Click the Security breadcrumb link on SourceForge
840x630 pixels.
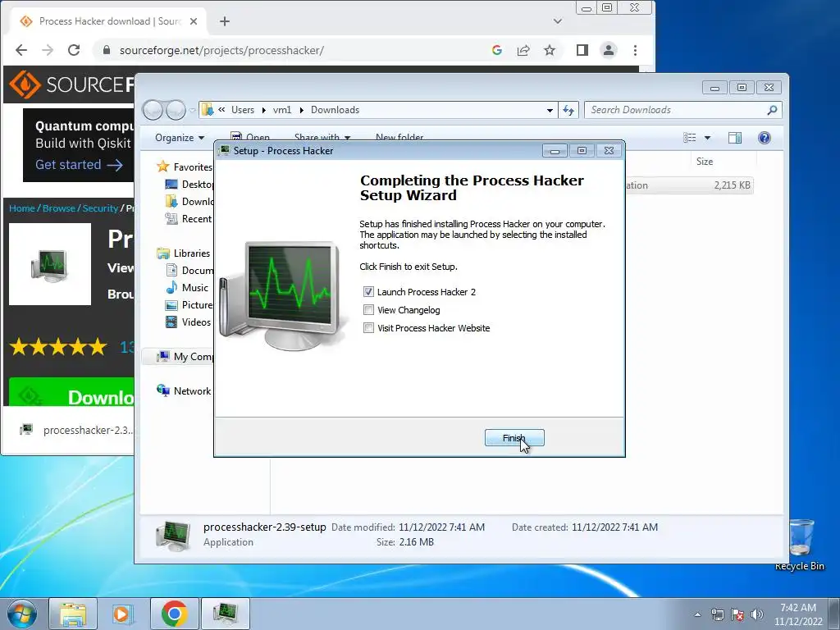(100, 208)
